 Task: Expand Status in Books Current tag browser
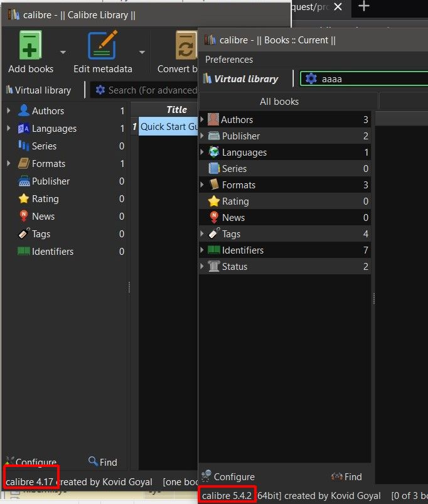click(202, 266)
